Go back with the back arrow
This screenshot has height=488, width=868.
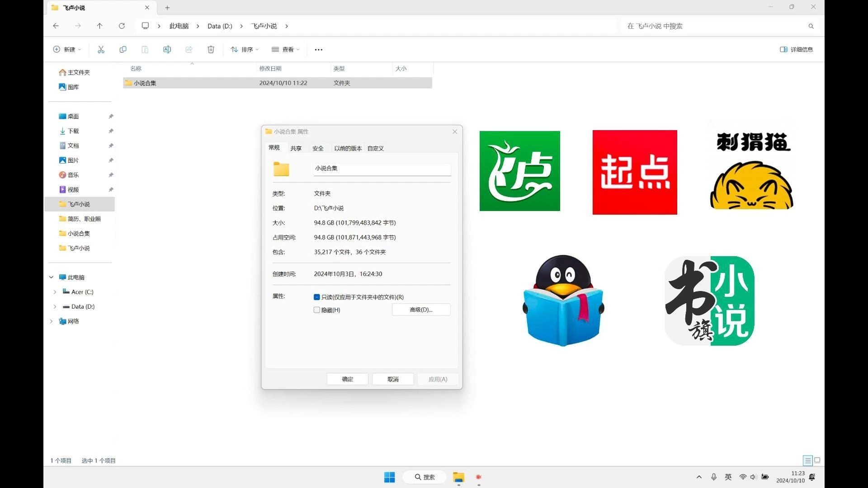tap(56, 26)
